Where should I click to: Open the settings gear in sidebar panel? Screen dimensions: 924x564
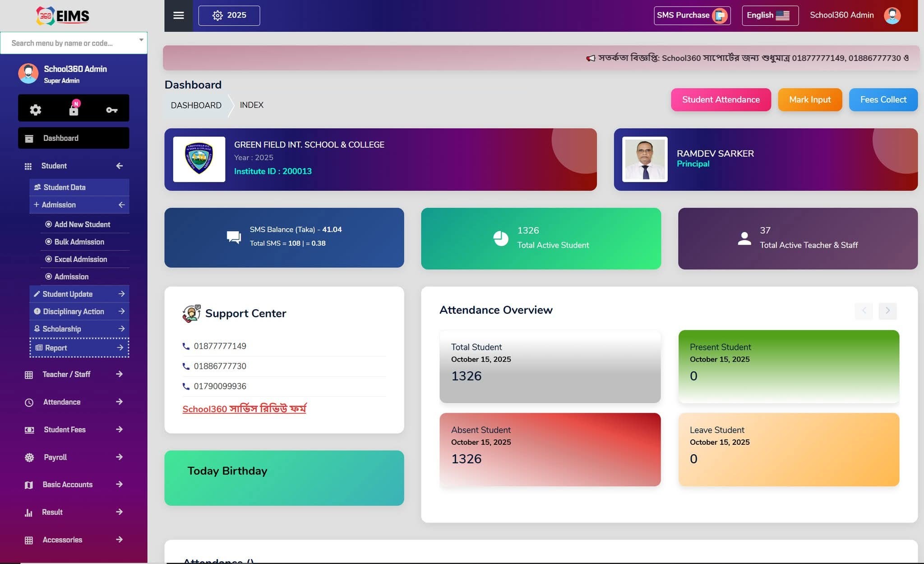pyautogui.click(x=35, y=110)
